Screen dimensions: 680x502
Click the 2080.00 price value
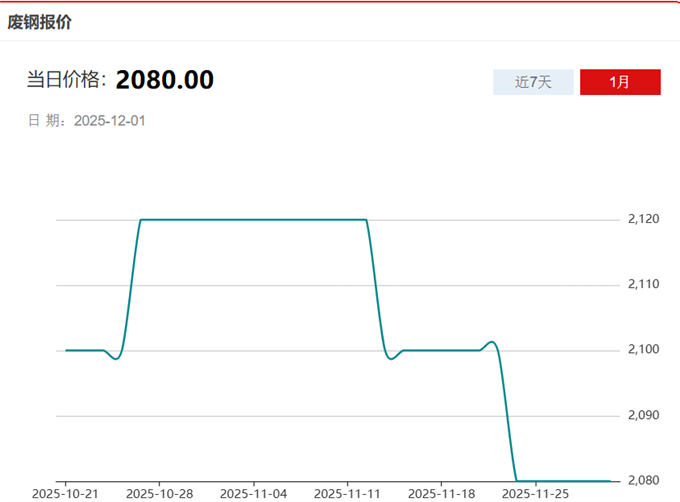coord(164,80)
